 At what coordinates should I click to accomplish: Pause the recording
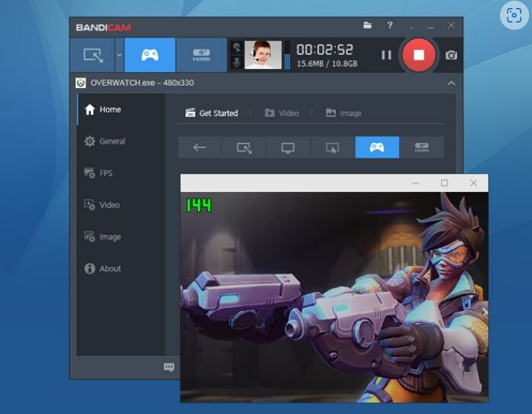click(x=387, y=55)
